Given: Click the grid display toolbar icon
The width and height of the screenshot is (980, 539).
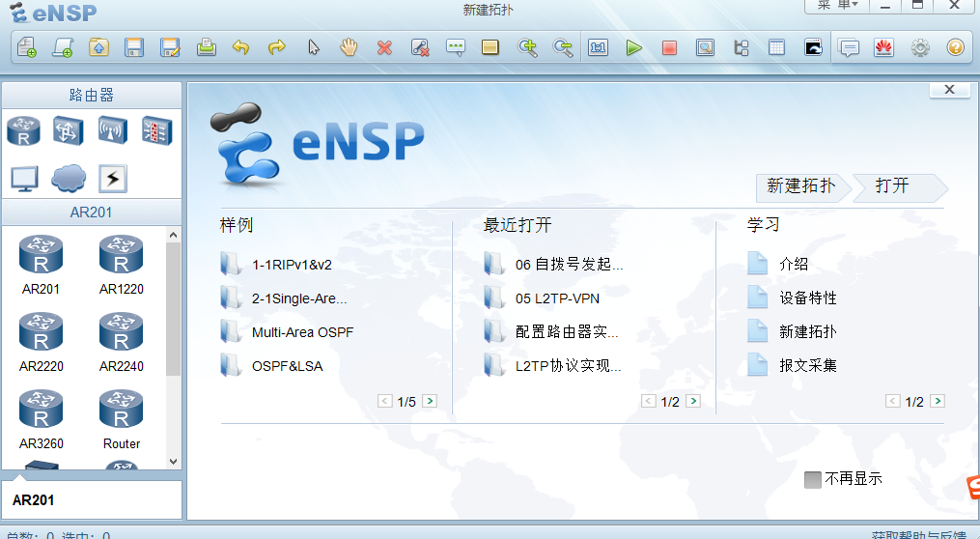Looking at the screenshot, I should [777, 47].
